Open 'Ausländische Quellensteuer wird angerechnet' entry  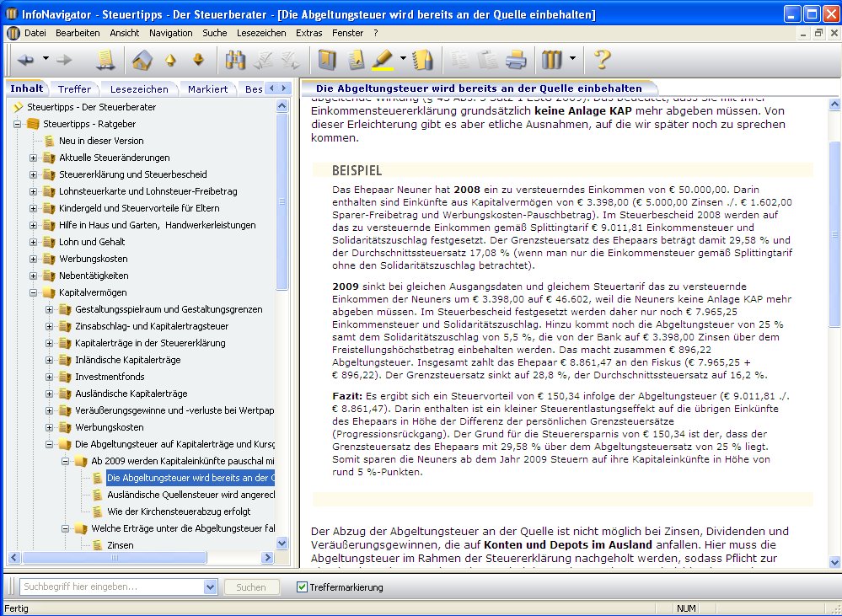click(x=190, y=495)
